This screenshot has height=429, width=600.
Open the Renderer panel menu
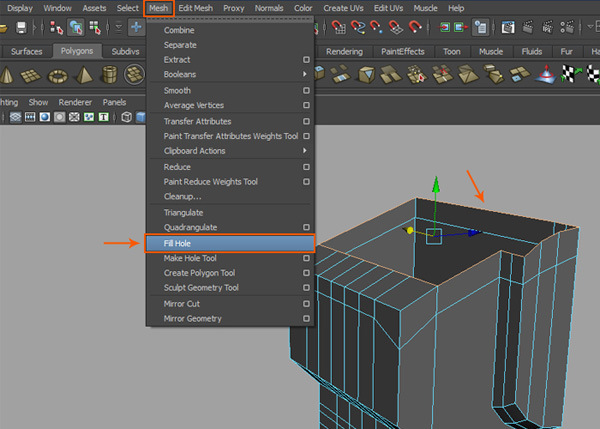click(x=75, y=102)
